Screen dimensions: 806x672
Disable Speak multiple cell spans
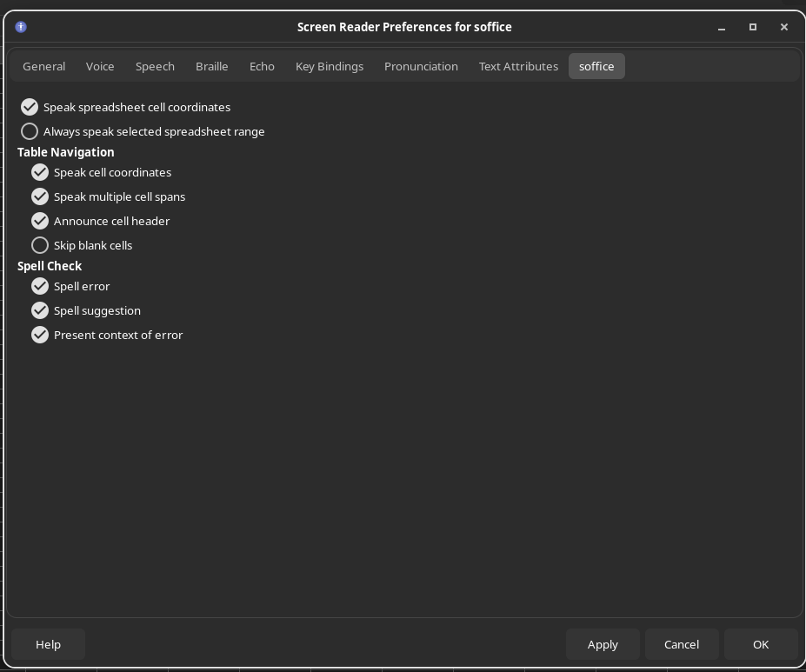pyautogui.click(x=40, y=196)
